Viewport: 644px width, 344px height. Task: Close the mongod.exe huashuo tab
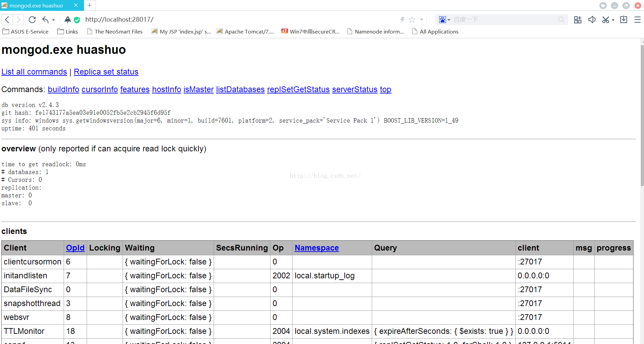point(76,5)
